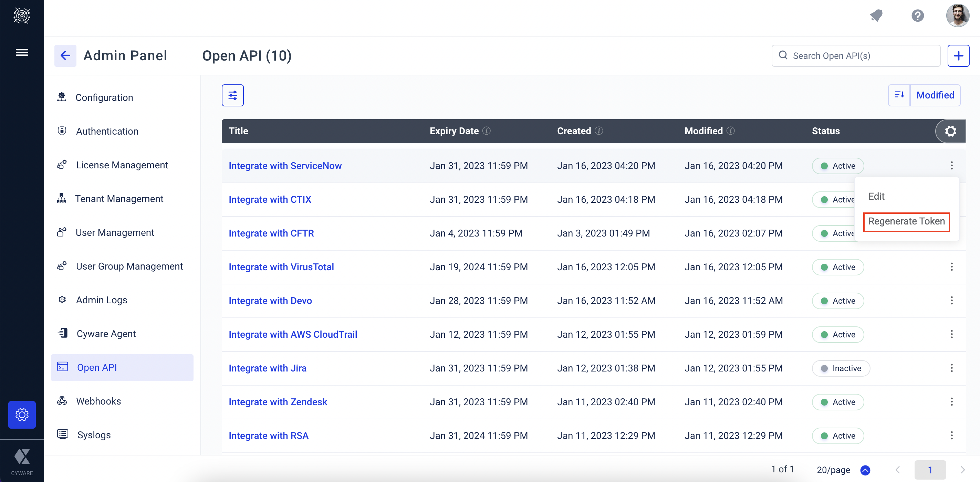Open the user profile avatar
This screenshot has width=980, height=482.
(x=958, y=16)
